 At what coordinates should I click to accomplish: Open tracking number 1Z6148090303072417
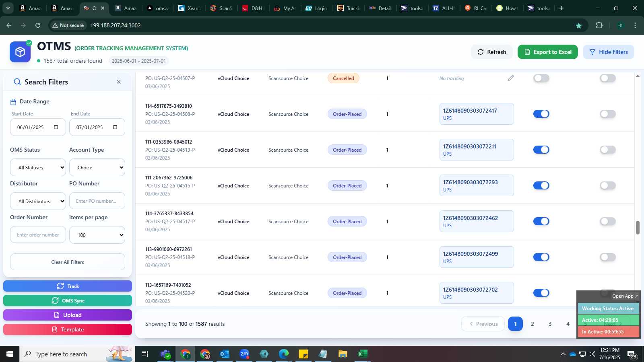click(470, 111)
